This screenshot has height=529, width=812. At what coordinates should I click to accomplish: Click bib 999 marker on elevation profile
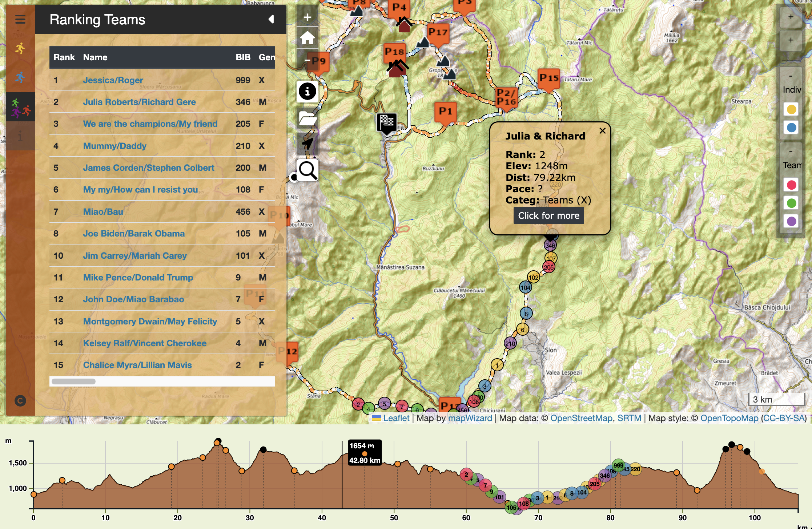point(618,465)
